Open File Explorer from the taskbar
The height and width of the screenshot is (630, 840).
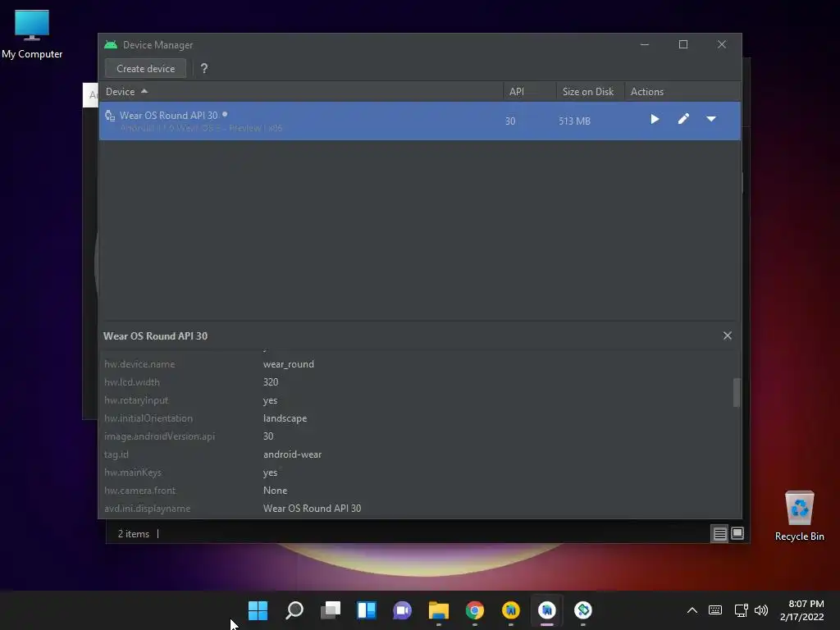coord(438,610)
